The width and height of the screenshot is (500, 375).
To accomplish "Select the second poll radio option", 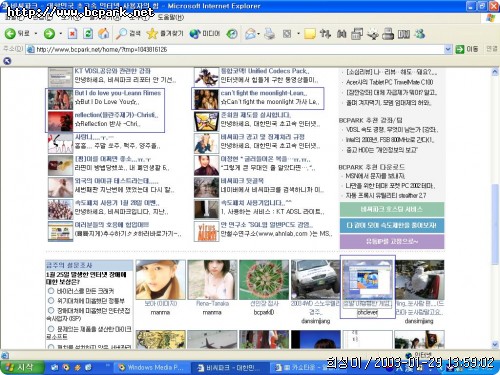I will [51, 301].
